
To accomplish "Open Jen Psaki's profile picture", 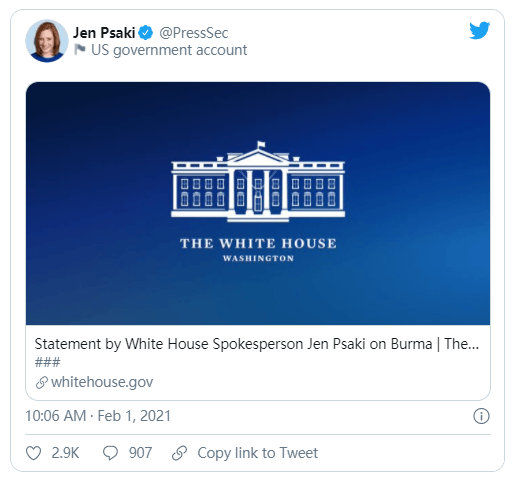I will [47, 41].
